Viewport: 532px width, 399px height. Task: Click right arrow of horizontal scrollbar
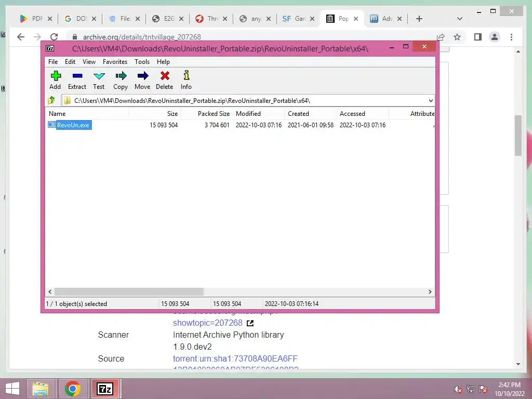pyautogui.click(x=430, y=292)
